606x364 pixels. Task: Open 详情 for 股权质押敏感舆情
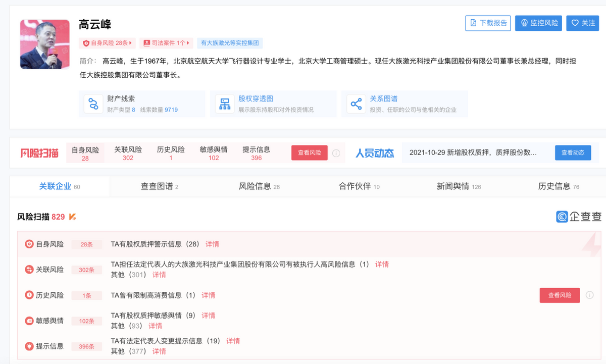point(208,315)
